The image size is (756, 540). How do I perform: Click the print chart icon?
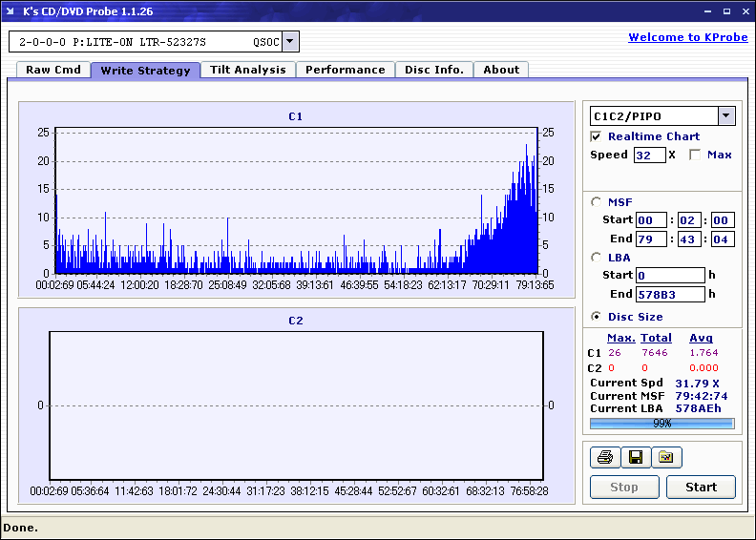tap(604, 458)
